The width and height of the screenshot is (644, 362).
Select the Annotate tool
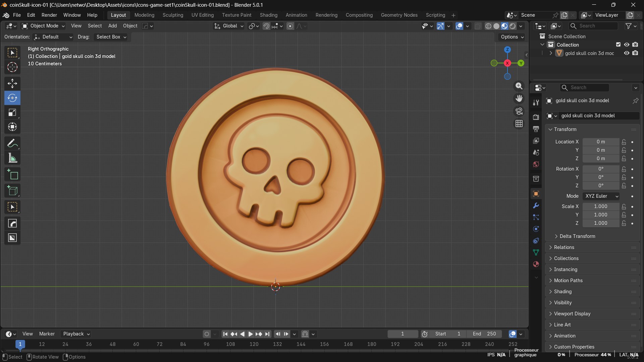pyautogui.click(x=12, y=143)
